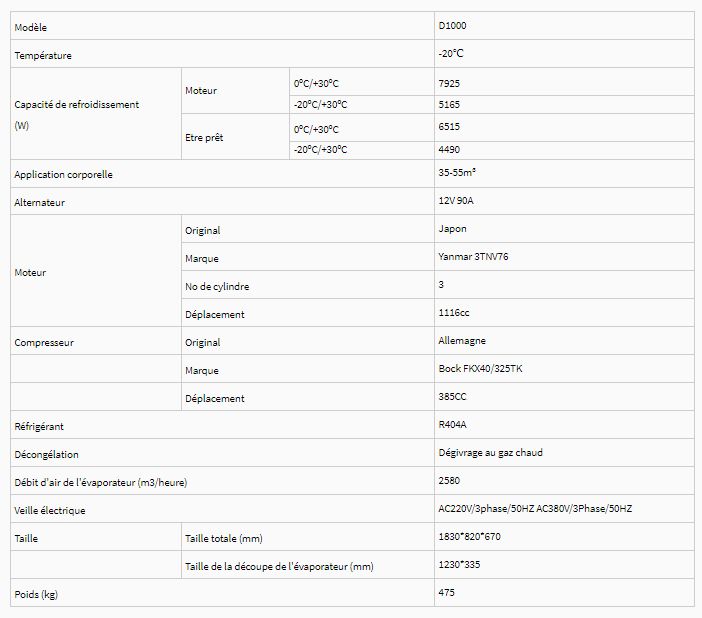Click the Etre prêt cell
This screenshot has width=702, height=618.
204,138
